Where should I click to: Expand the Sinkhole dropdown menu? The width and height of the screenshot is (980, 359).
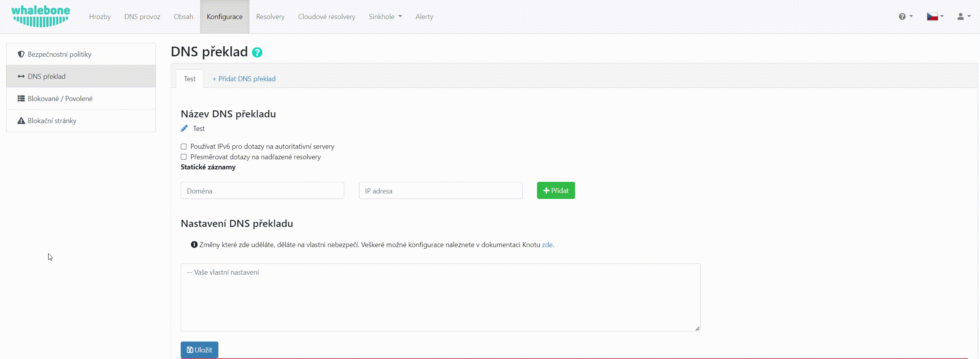coord(385,17)
